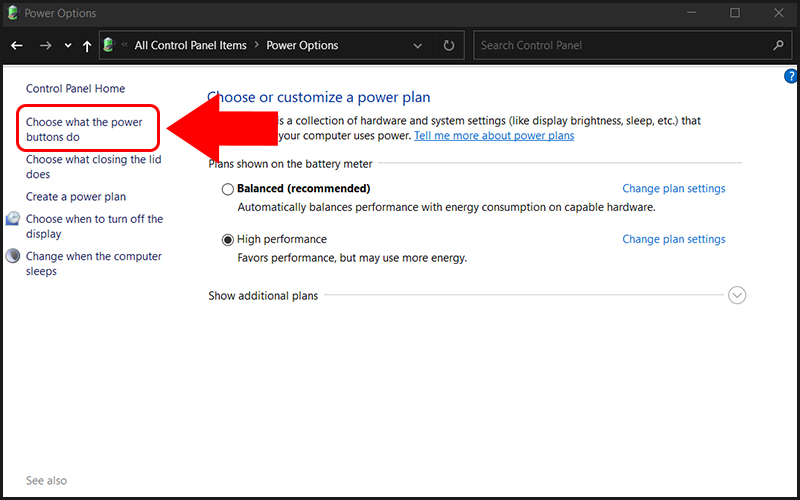Open Change when the computer sleeps

tap(94, 264)
